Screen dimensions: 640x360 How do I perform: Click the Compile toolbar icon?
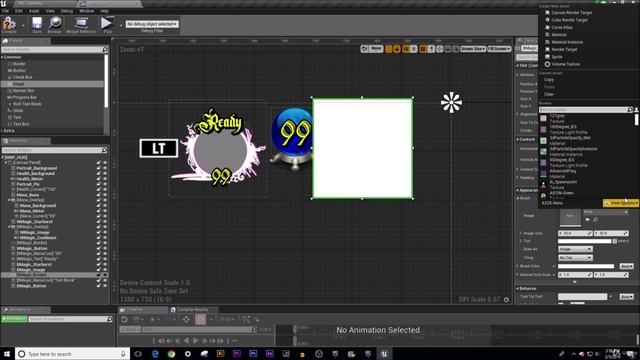pyautogui.click(x=9, y=24)
